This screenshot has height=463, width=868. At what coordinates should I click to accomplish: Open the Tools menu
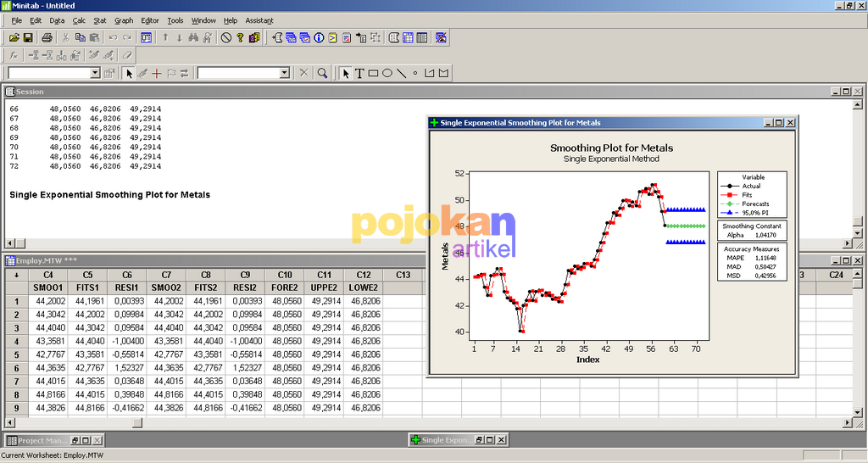pyautogui.click(x=175, y=20)
